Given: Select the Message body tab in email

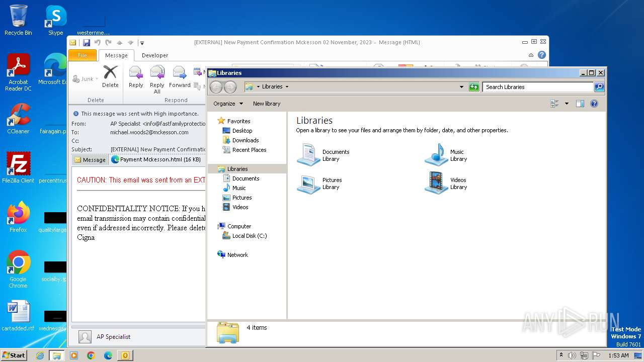Looking at the screenshot, I should [90, 160].
